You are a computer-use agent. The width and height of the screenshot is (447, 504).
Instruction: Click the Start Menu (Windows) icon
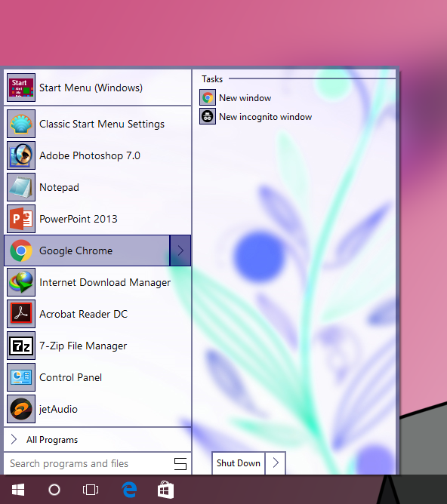click(x=21, y=88)
